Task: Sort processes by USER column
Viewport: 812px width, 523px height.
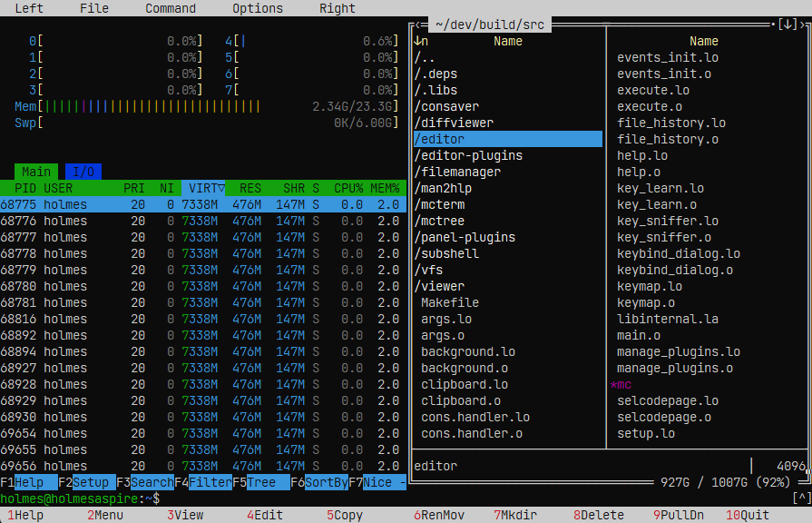Action: pos(58,188)
